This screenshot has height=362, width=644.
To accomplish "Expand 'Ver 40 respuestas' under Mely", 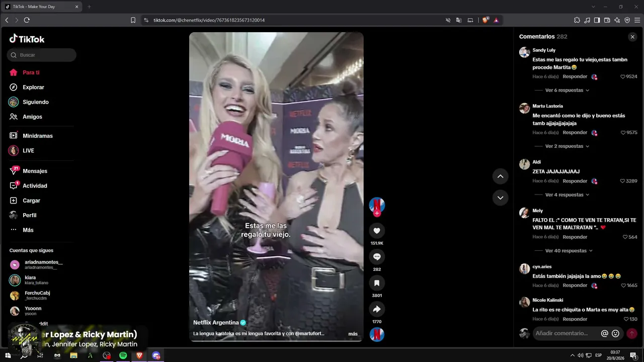I will [569, 250].
